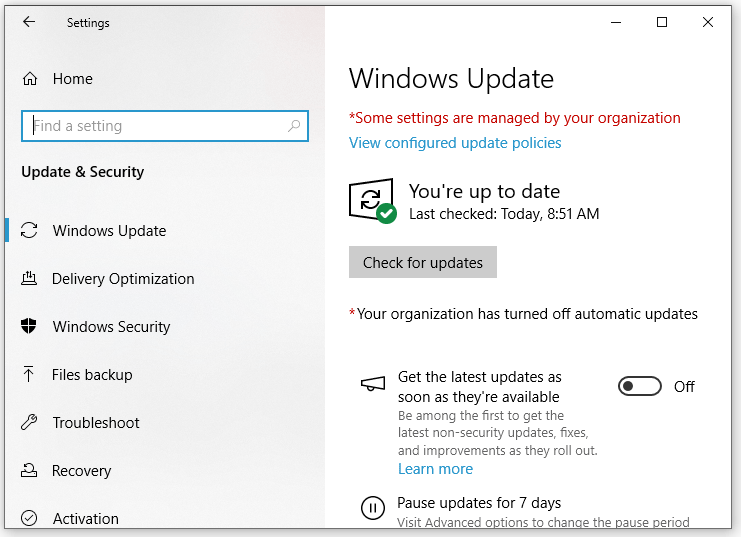Click the Files backup arrow icon
The image size is (741, 537).
28,374
